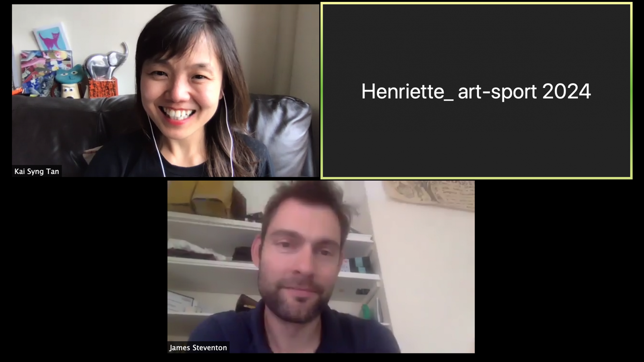This screenshot has height=362, width=644.
Task: Click the 'Henriette_ art-sport 2024' name text
Action: (x=476, y=92)
